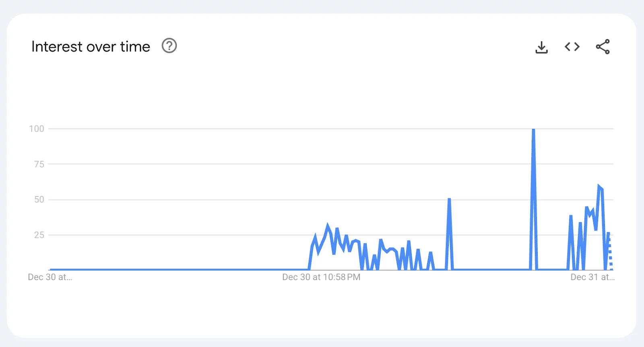Image resolution: width=644 pixels, height=347 pixels.
Task: Click the '75' y-axis label
Action: 38,164
